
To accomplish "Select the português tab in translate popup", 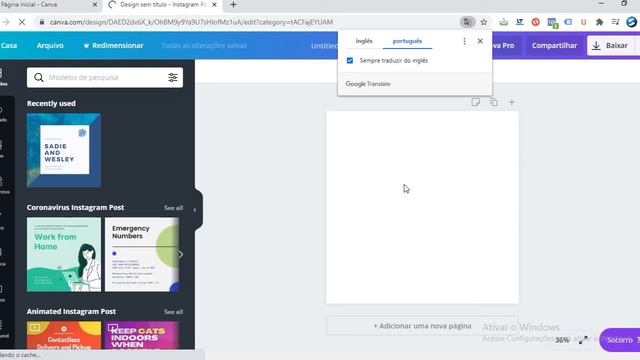I will [x=407, y=41].
